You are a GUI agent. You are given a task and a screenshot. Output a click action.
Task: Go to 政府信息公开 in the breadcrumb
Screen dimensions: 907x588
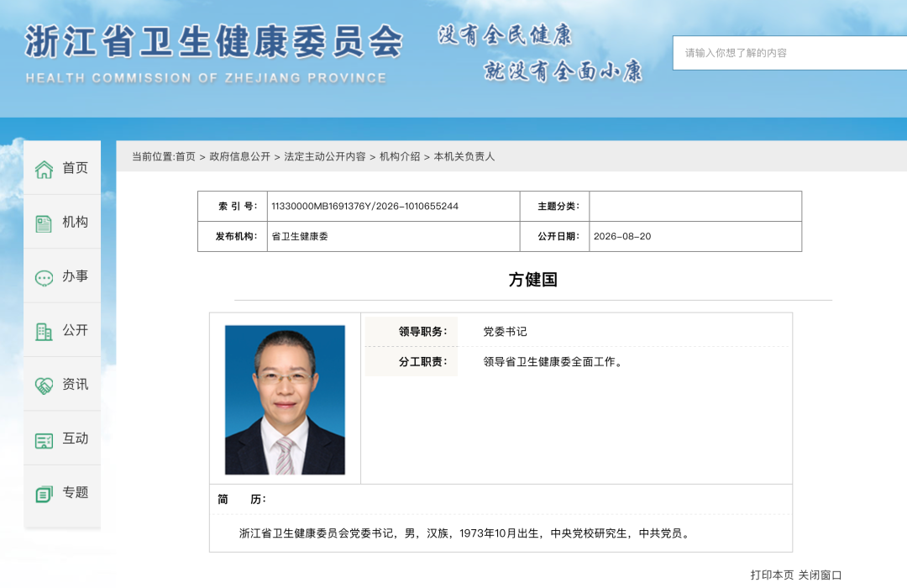240,157
